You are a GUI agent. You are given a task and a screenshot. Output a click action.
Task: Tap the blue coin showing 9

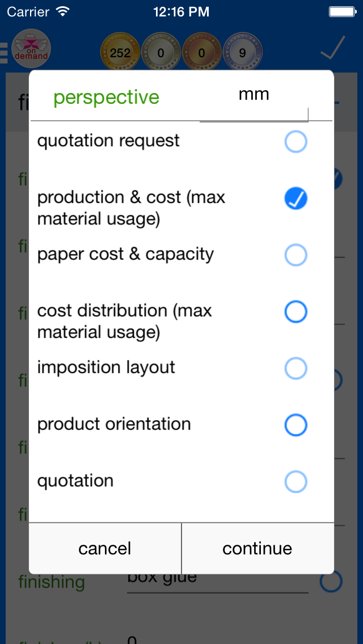[243, 53]
